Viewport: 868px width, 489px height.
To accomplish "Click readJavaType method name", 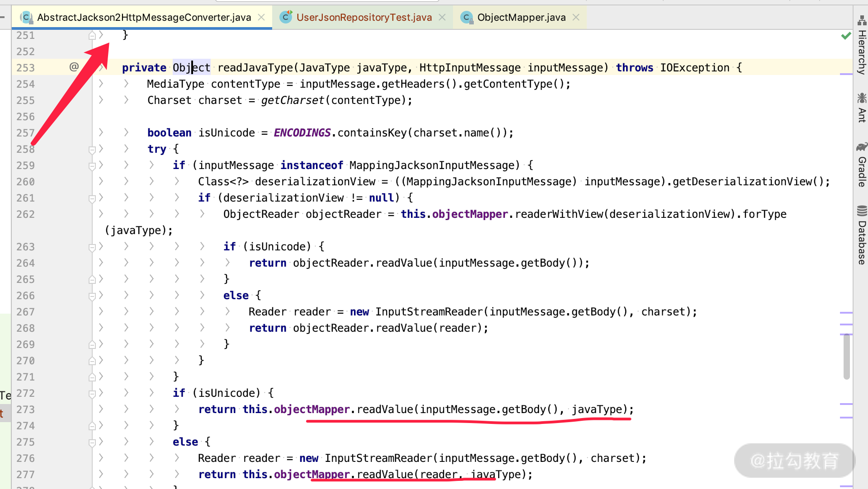I will coord(255,68).
